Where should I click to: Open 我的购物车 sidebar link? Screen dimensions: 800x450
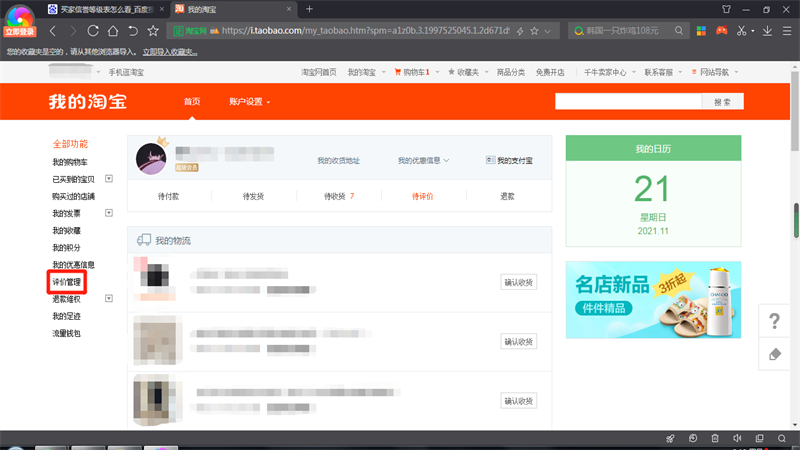click(x=69, y=162)
